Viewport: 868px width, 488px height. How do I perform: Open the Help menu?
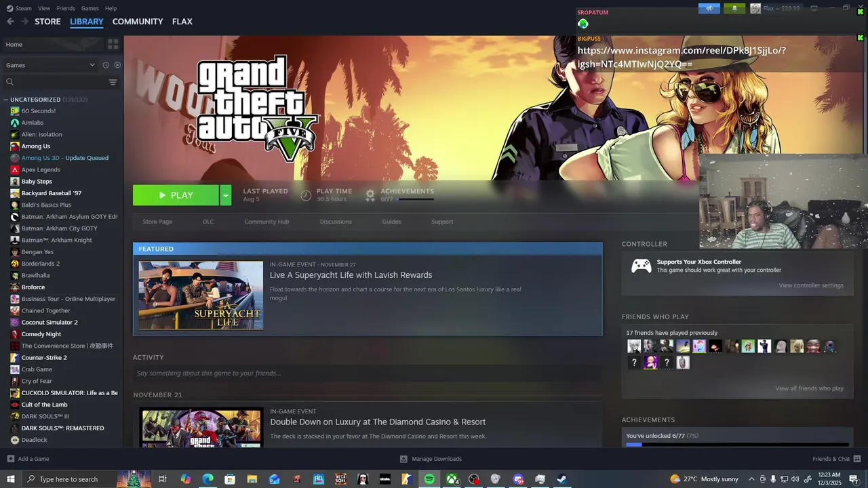(x=111, y=8)
